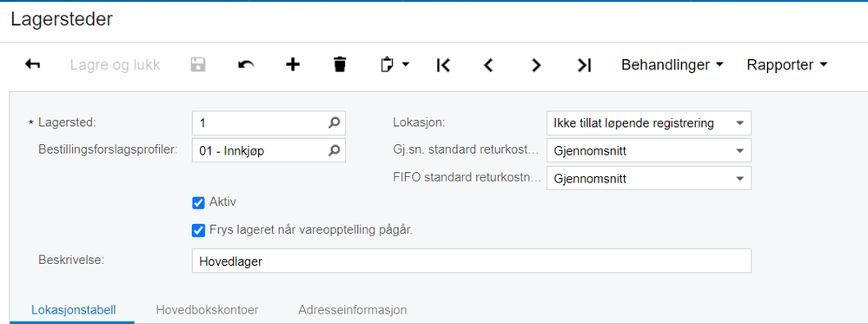Viewport: 868px width, 324px height.
Task: Undo changes with the curved arrow icon
Action: coord(246,65)
